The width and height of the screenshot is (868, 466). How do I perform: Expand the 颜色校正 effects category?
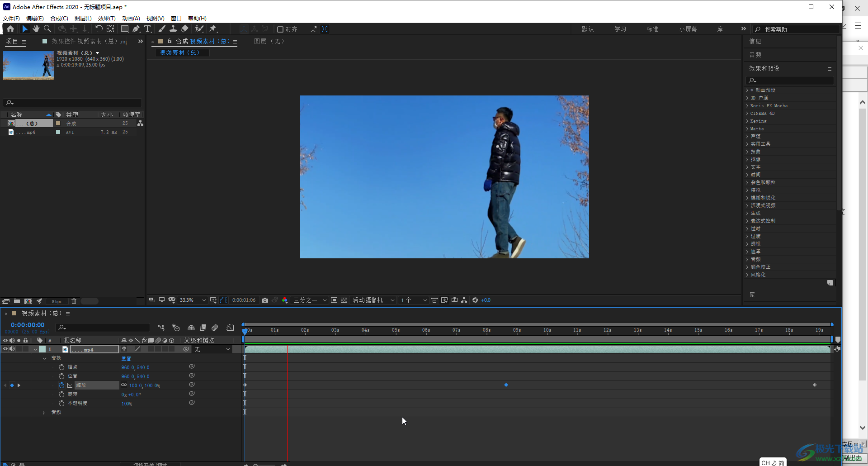(747, 267)
